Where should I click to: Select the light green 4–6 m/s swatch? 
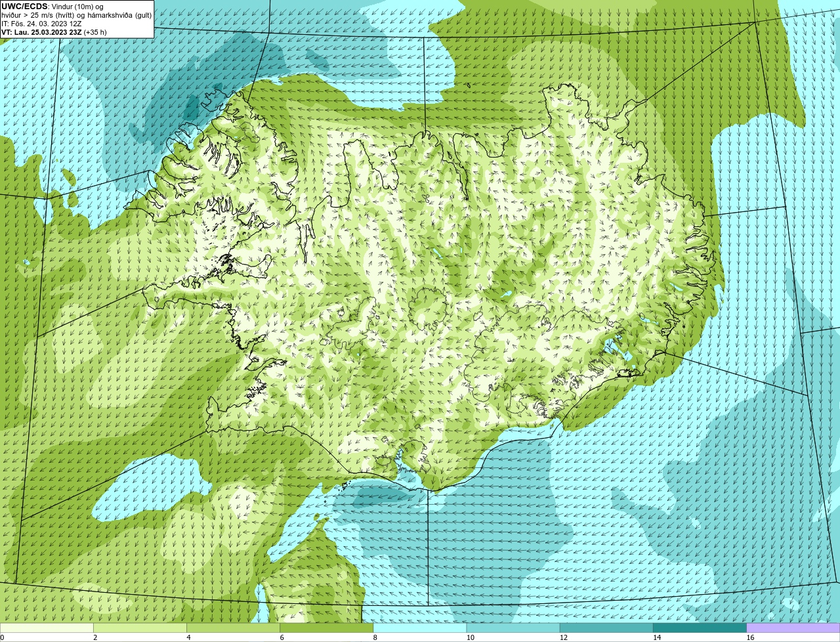[x=234, y=628]
